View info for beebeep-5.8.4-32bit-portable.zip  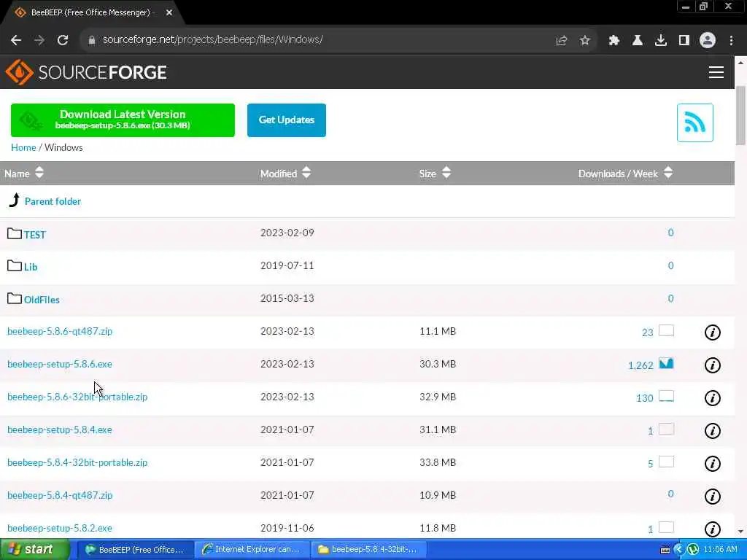click(x=712, y=464)
